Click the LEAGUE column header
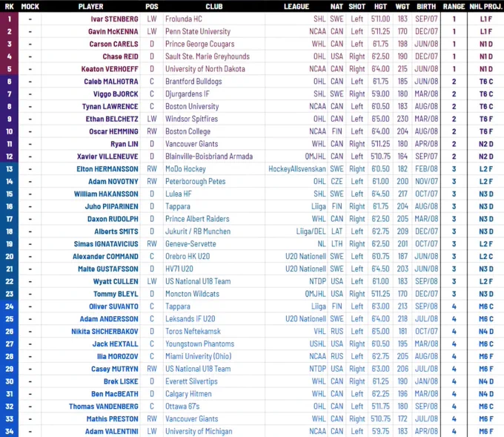The height and width of the screenshot is (437, 504). tap(296, 7)
